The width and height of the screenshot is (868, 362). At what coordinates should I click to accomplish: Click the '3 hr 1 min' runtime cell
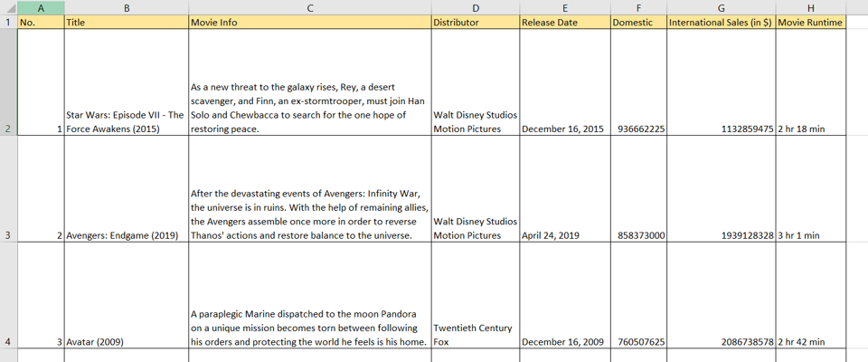(x=811, y=188)
